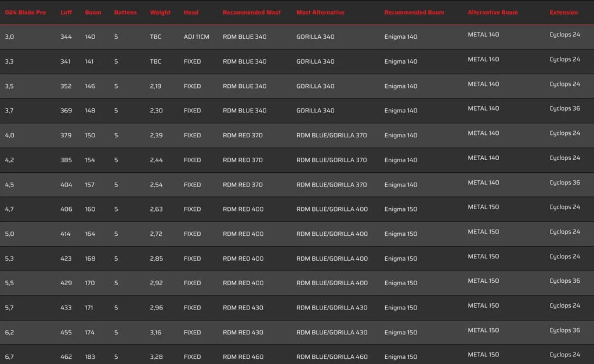Screen dimensions: 594x364
Task: Select the "TBC" weight in the 3,3 row
Action: coord(155,61)
